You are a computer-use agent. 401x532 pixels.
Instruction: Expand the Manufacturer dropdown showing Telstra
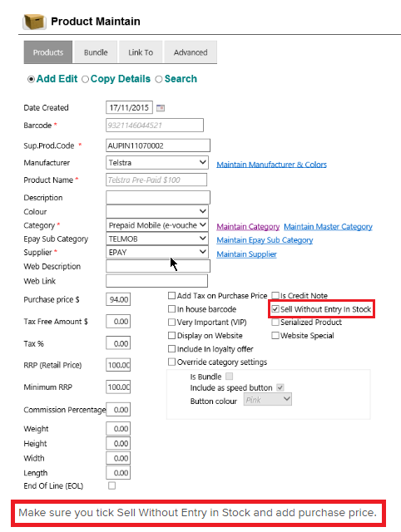pos(157,163)
